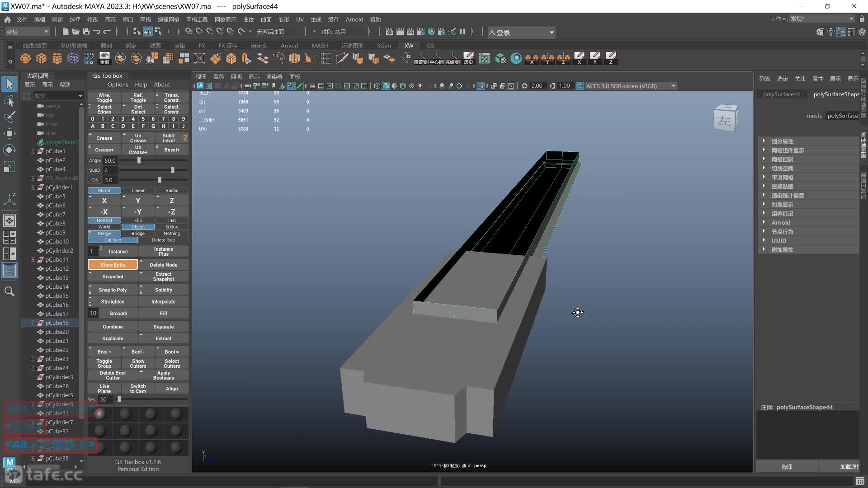This screenshot has width=868, height=488.
Task: Enable the Normal mirror option
Action: (104, 220)
